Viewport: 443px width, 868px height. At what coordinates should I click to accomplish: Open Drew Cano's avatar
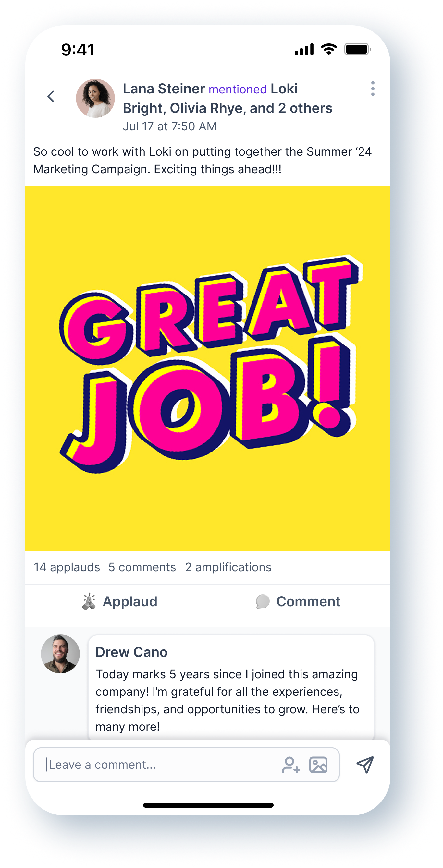click(x=60, y=654)
